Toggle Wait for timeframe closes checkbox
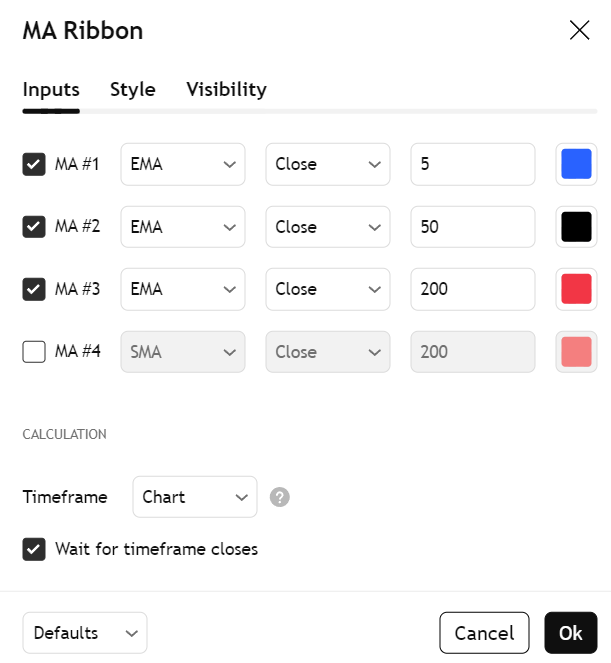The image size is (611, 663). point(34,549)
